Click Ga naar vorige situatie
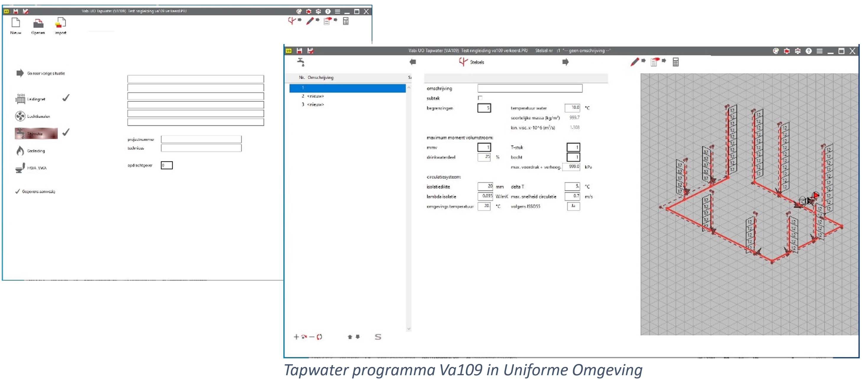 click(x=41, y=73)
